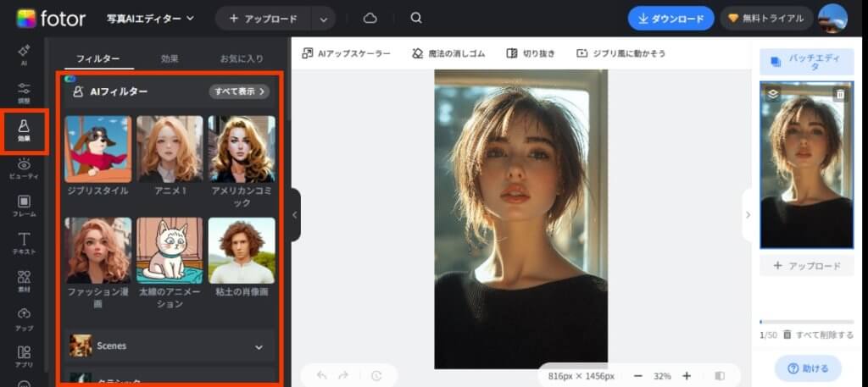Open the バッチエディタ button

[807, 62]
